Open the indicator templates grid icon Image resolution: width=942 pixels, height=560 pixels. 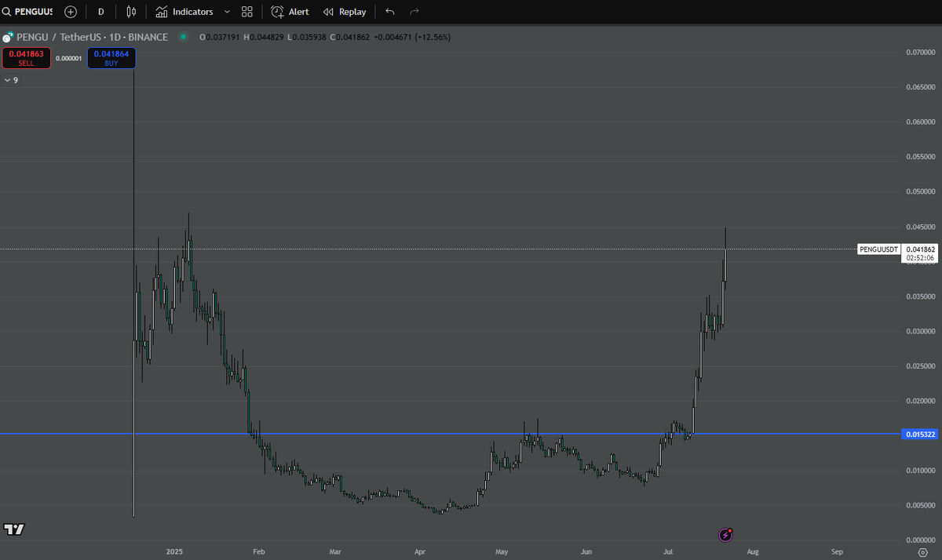247,12
